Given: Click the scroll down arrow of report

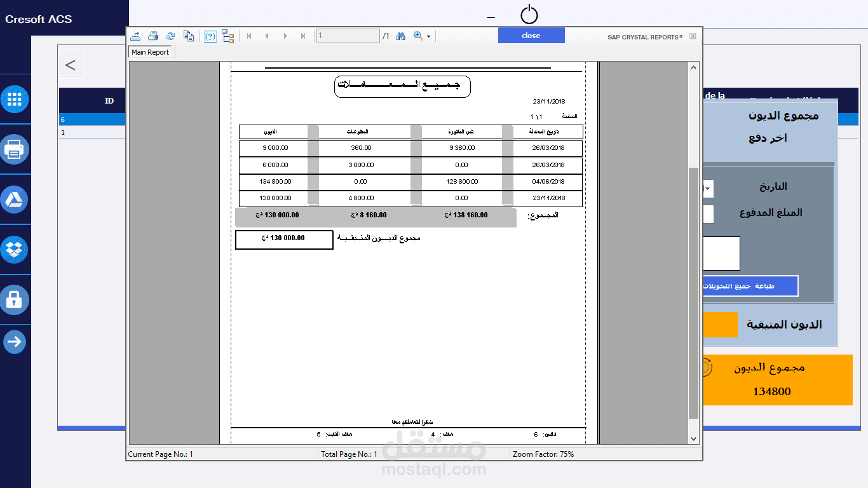Looking at the screenshot, I should tap(693, 438).
